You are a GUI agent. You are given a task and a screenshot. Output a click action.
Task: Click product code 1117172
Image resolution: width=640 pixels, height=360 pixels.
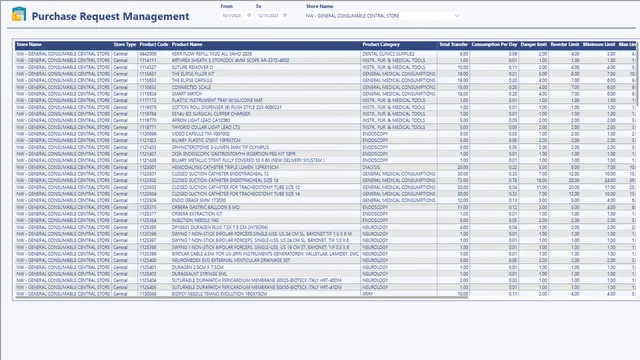coord(148,100)
